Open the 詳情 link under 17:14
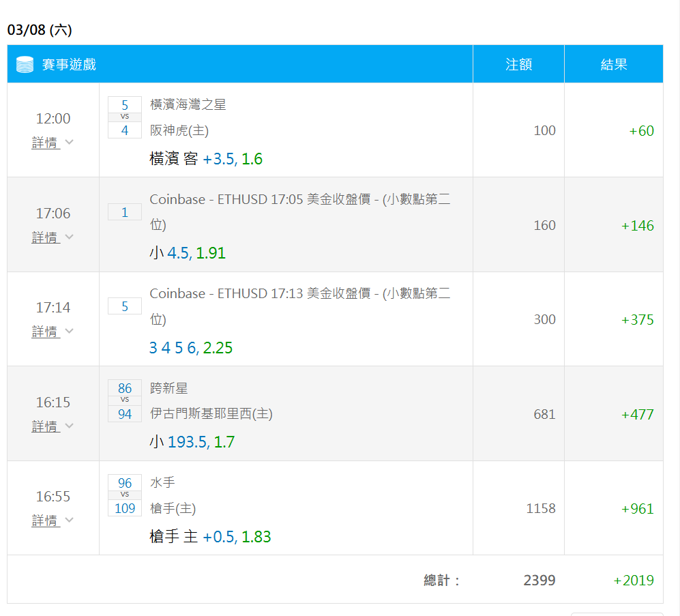The height and width of the screenshot is (616, 680). pos(45,332)
